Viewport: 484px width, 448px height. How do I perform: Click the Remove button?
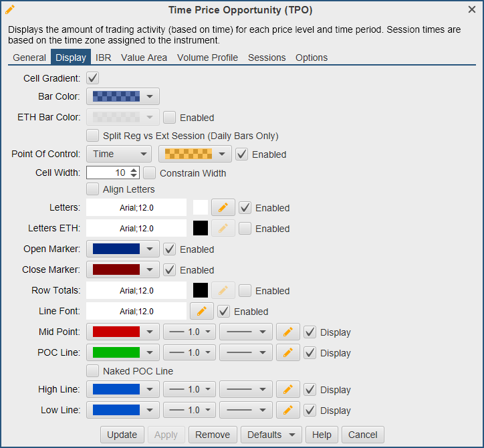(x=212, y=435)
